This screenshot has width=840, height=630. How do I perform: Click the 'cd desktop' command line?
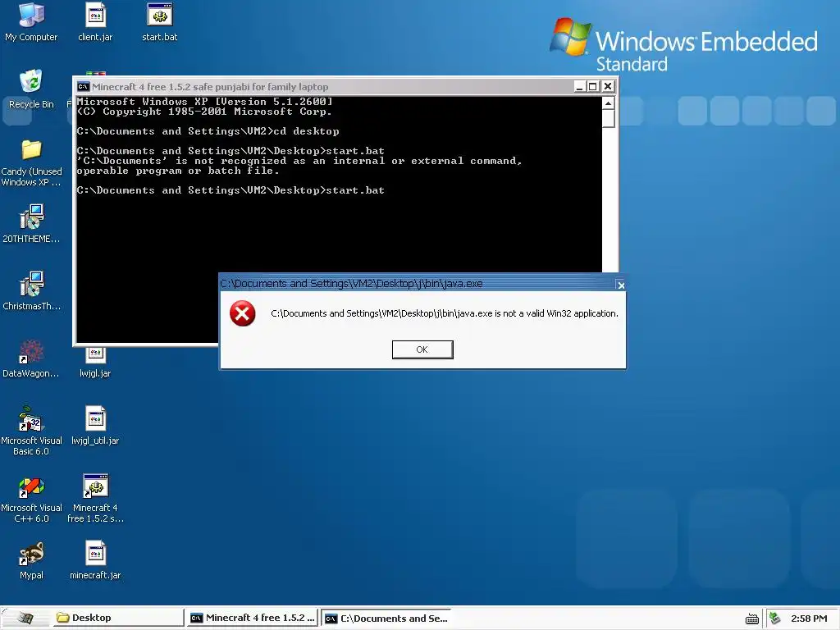coord(208,131)
